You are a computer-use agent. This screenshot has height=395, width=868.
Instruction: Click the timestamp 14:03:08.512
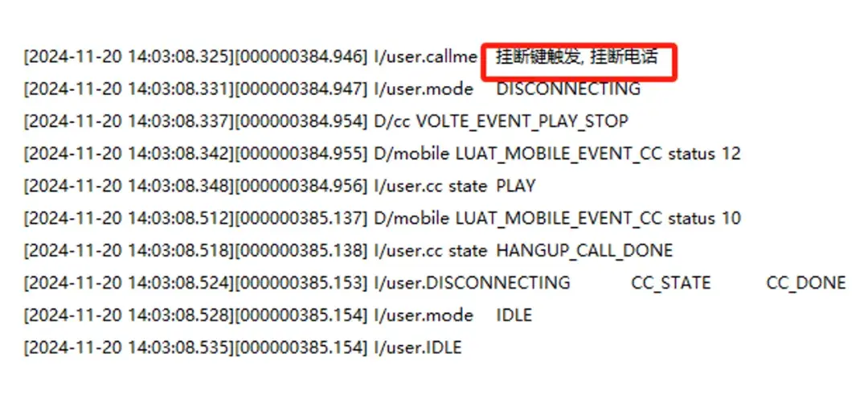coord(178,218)
